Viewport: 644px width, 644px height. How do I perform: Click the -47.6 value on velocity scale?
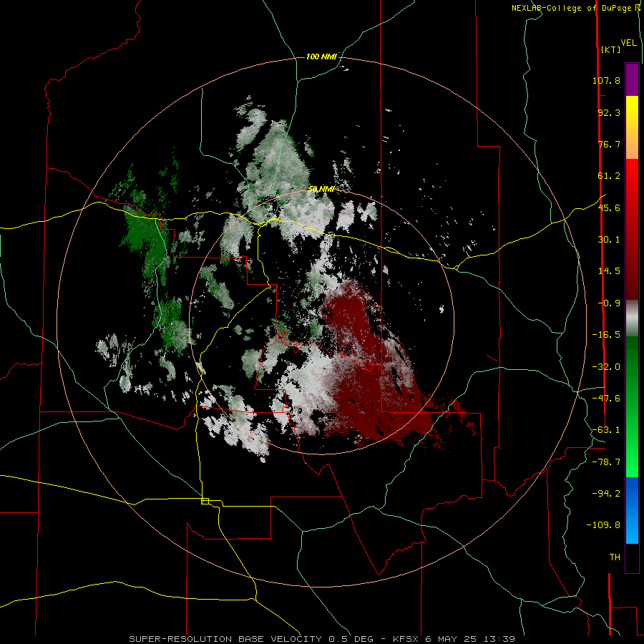click(x=606, y=399)
